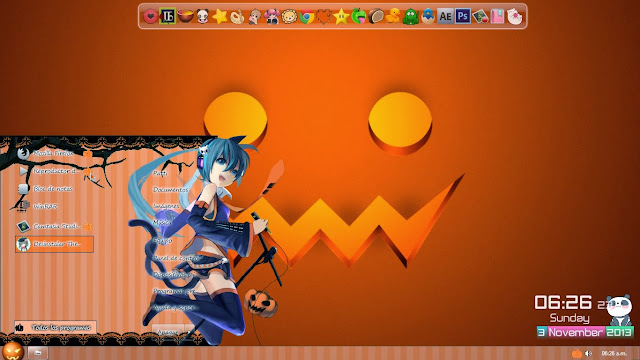Screen dimensions: 640x360
Task: Open the dark green frog dock icon
Action: [411, 17]
